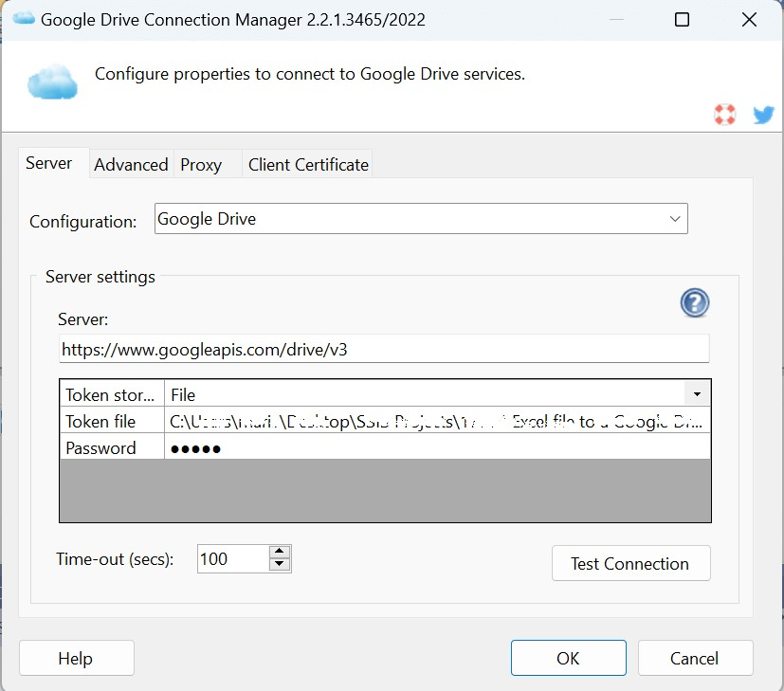
Task: Click the Time-out seconds value field
Action: point(233,558)
